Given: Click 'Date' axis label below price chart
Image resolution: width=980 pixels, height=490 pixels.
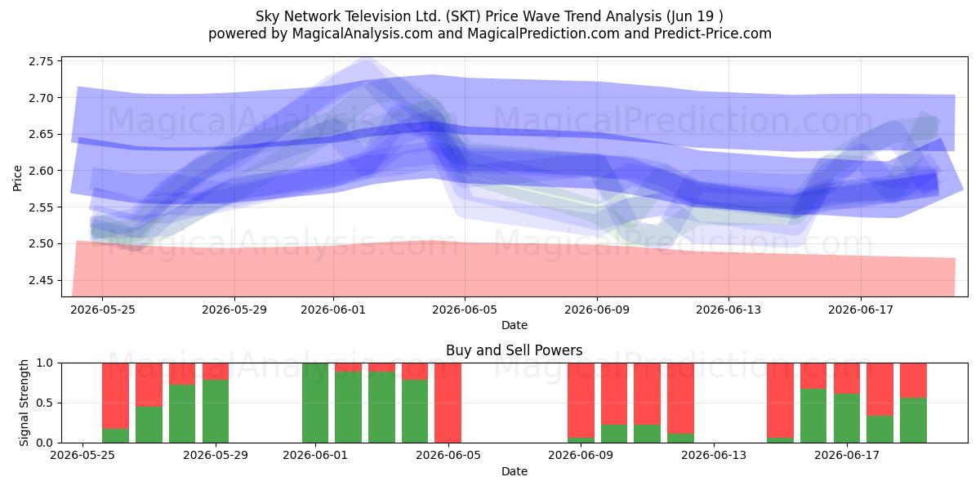Looking at the screenshot, I should point(514,325).
